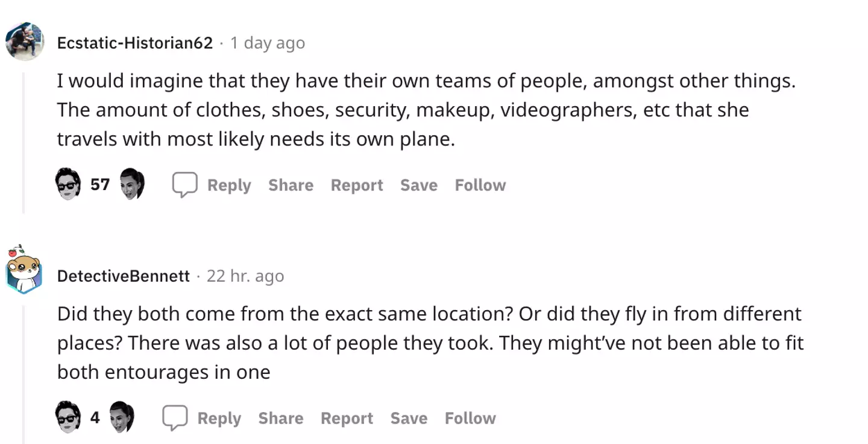The height and width of the screenshot is (444, 868).
Task: Open DetectiveBennett's profile via username
Action: 124,276
